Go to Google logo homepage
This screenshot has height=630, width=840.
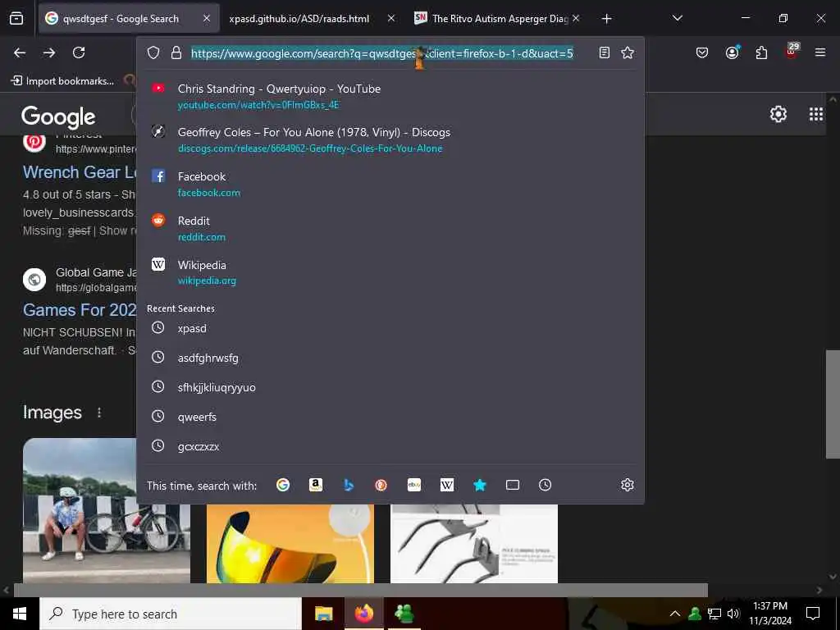pos(58,116)
